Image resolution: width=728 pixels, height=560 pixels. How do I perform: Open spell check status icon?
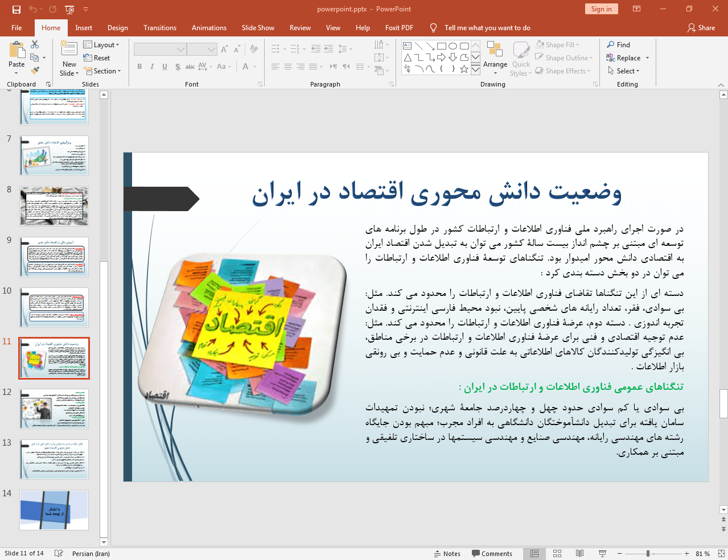tap(59, 553)
